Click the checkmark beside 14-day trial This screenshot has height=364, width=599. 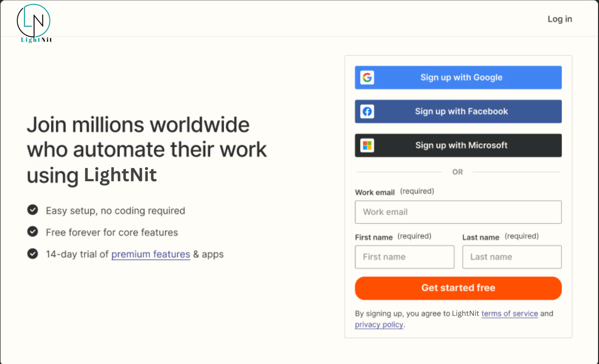point(33,253)
